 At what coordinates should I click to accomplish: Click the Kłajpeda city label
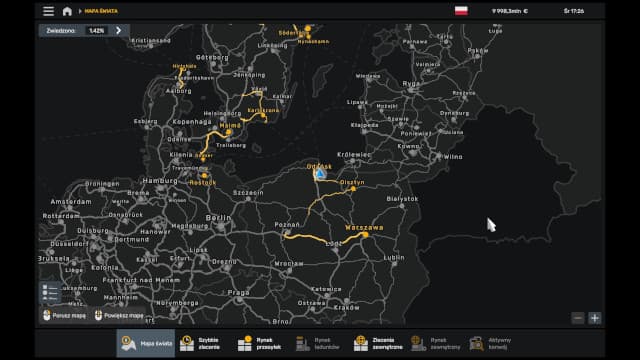pyautogui.click(x=364, y=125)
